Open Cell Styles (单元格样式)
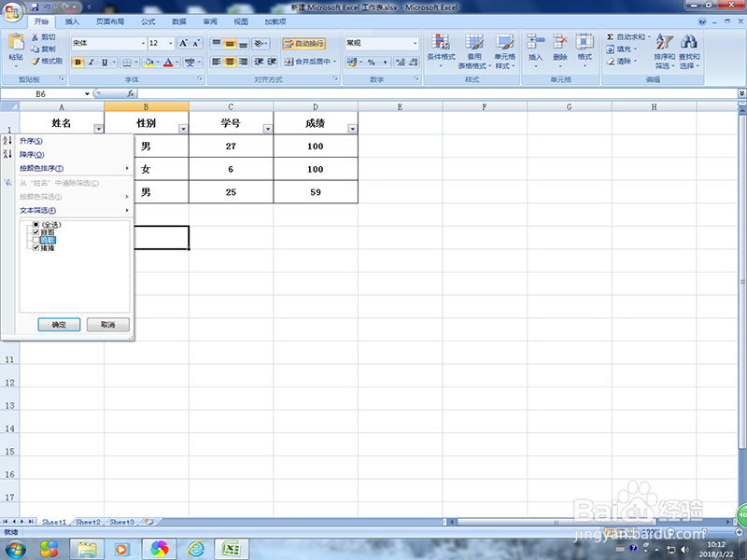 pos(504,50)
